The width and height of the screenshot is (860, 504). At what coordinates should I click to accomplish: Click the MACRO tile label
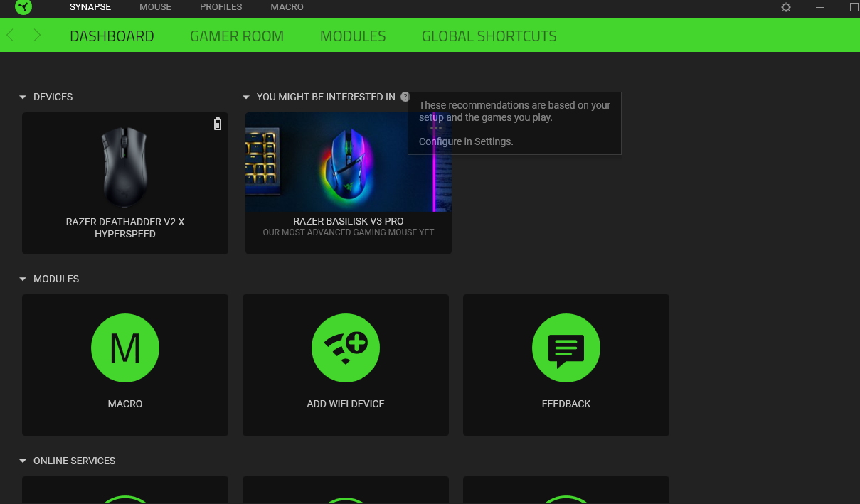pyautogui.click(x=125, y=404)
